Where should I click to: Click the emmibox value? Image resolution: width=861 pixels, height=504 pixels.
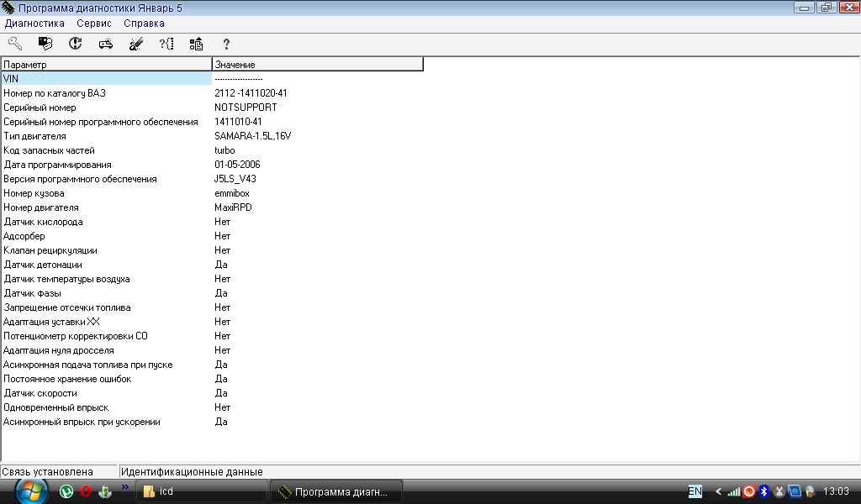[232, 193]
